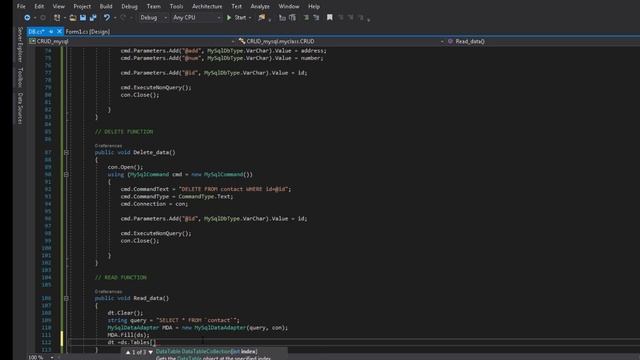
Task: Click the dt =ds.Tables[] line
Action: click(x=132, y=342)
